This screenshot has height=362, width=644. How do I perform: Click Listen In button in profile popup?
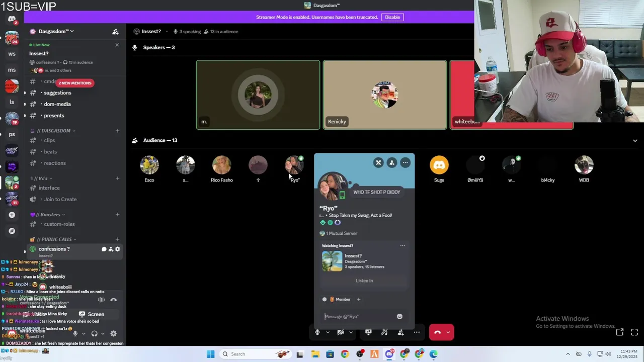click(x=364, y=281)
